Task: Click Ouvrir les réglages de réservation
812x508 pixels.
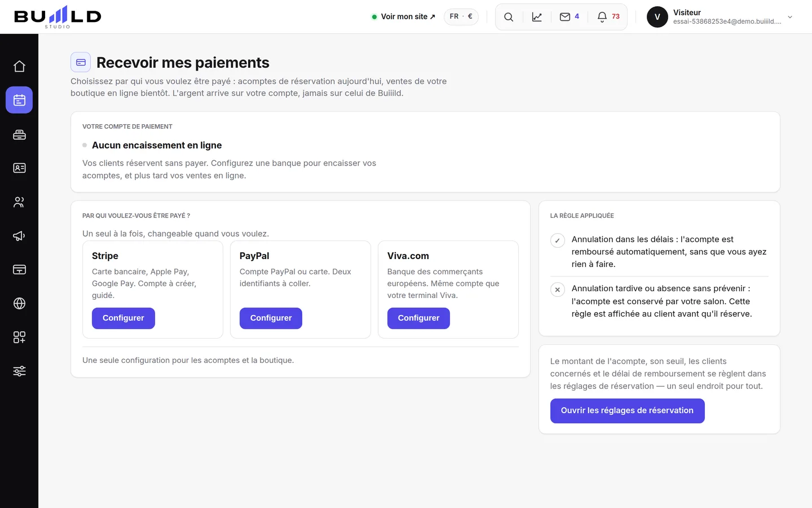Action: click(627, 411)
